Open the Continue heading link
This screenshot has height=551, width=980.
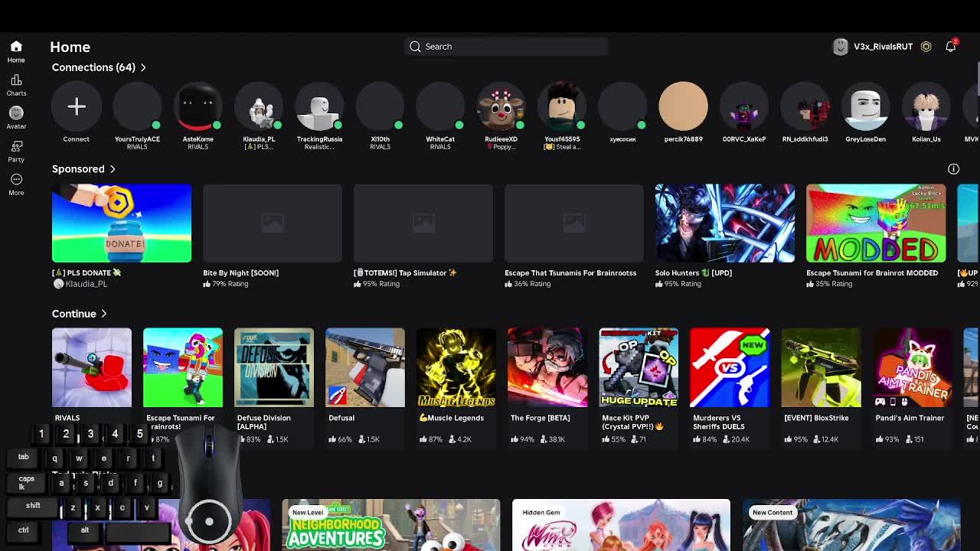point(74,314)
